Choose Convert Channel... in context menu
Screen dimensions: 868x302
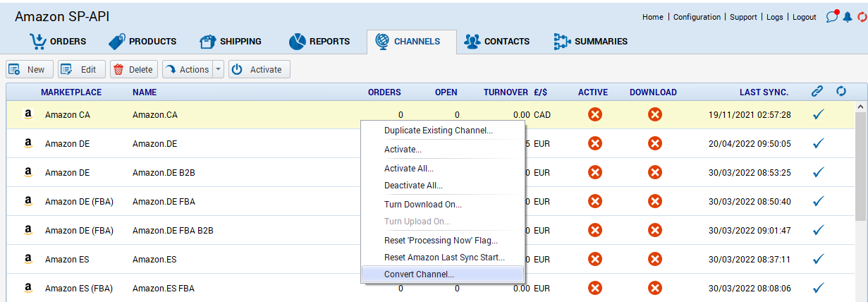coord(443,274)
